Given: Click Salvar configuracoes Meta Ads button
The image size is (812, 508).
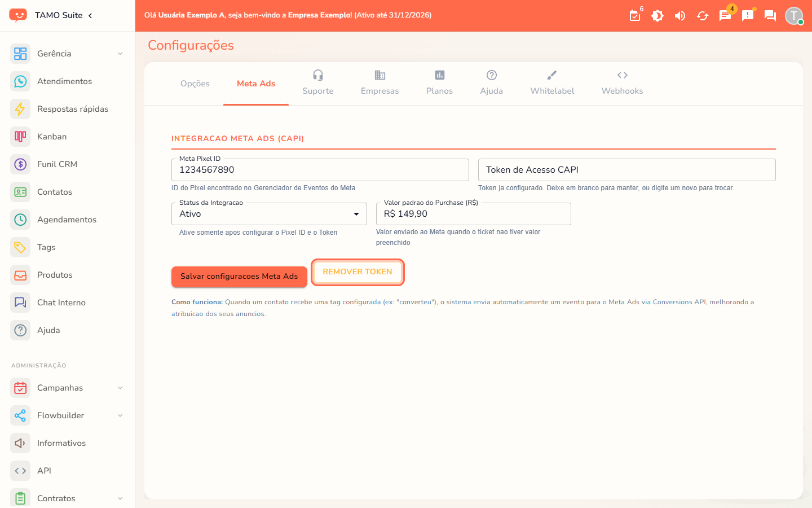Looking at the screenshot, I should pyautogui.click(x=239, y=277).
